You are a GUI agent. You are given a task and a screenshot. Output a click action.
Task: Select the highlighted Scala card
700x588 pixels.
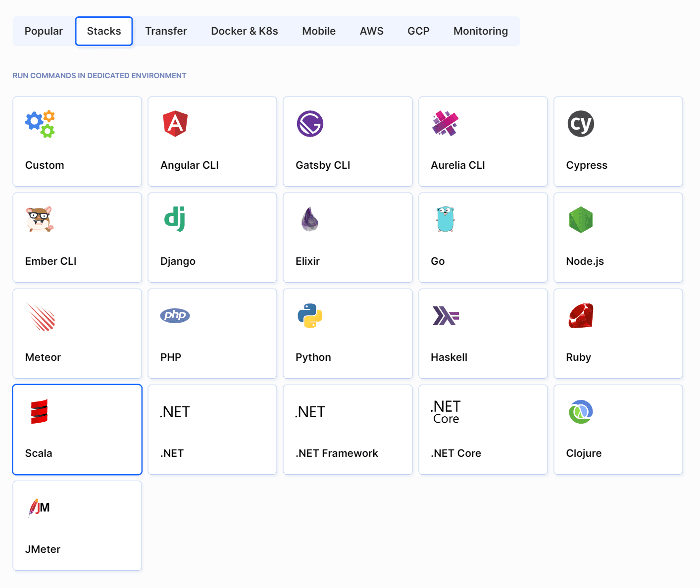point(77,430)
